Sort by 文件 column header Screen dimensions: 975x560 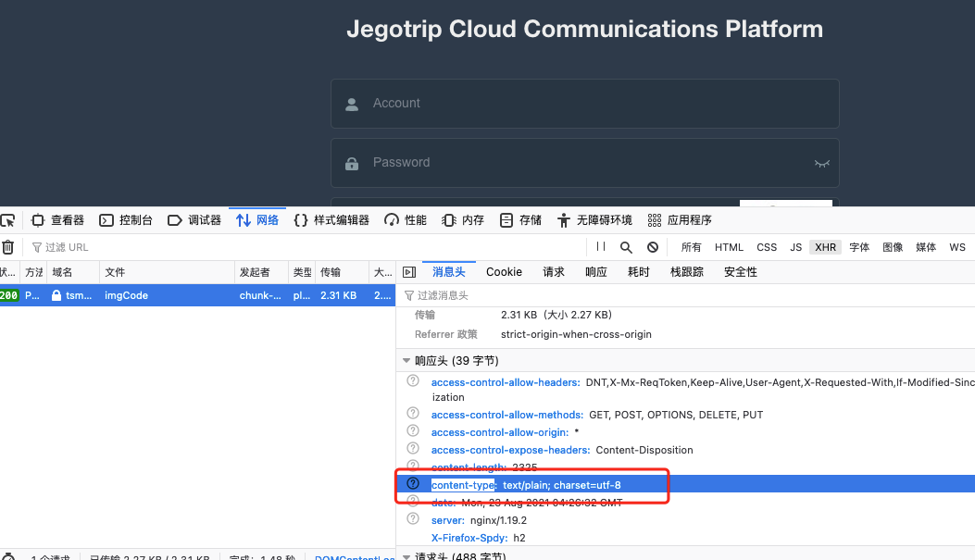(167, 272)
